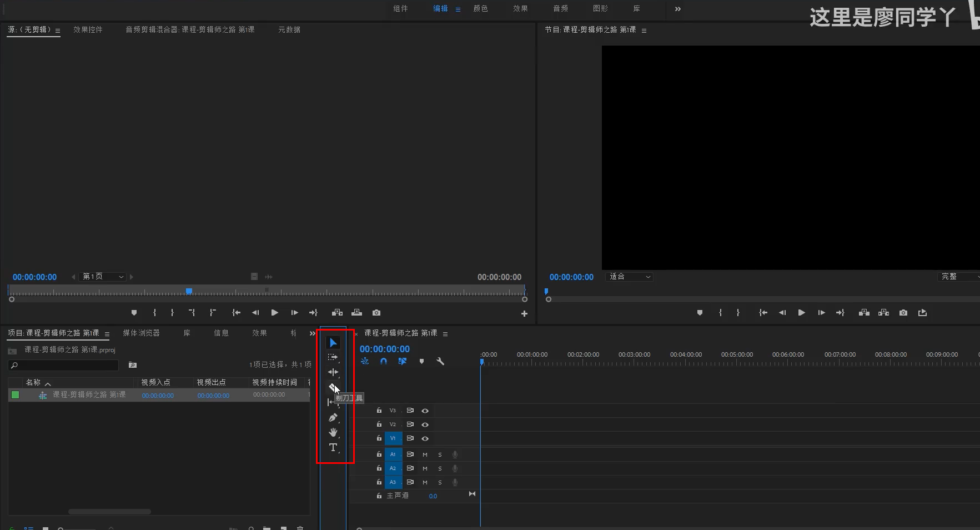Toggle V1 track output eye
The image size is (980, 530).
(425, 438)
